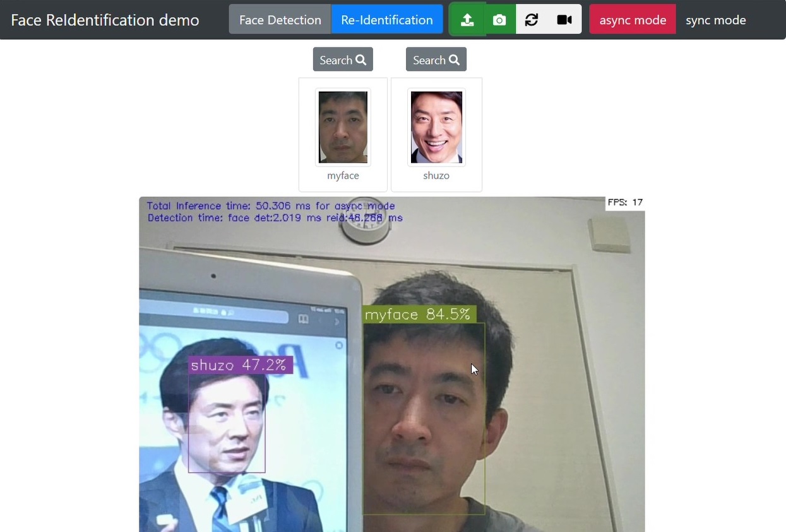The image size is (786, 532).
Task: Click the refresh arrows icon
Action: [x=532, y=20]
